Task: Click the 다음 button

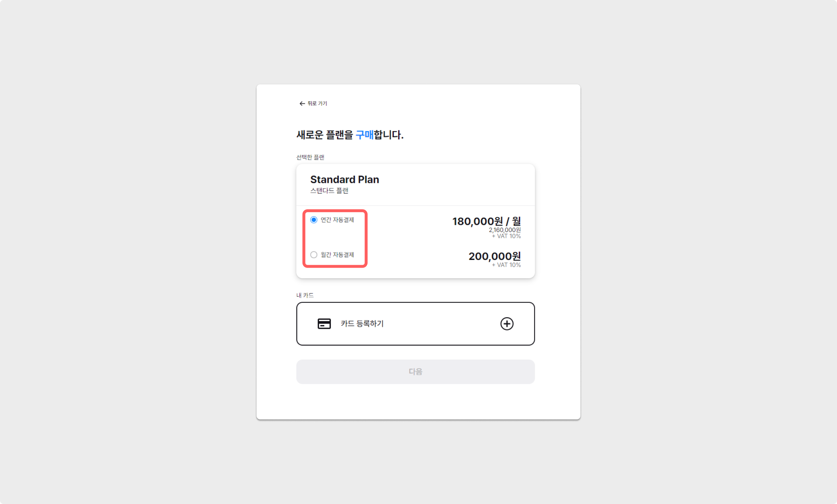Action: pos(415,371)
